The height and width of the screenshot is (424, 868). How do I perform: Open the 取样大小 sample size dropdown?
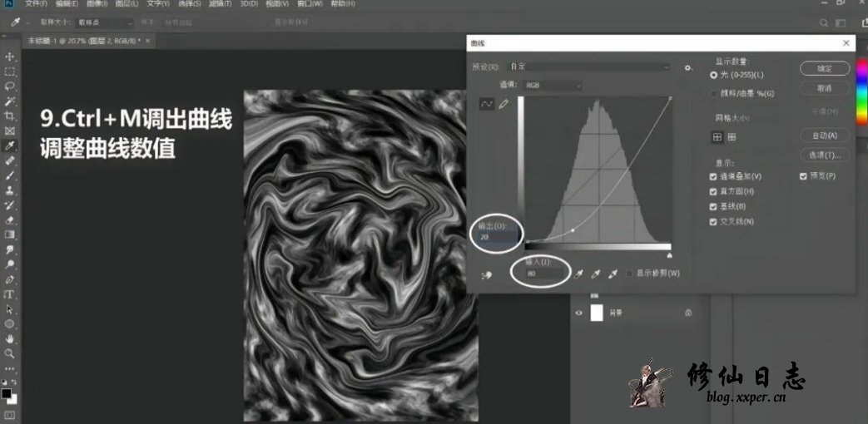pyautogui.click(x=105, y=23)
